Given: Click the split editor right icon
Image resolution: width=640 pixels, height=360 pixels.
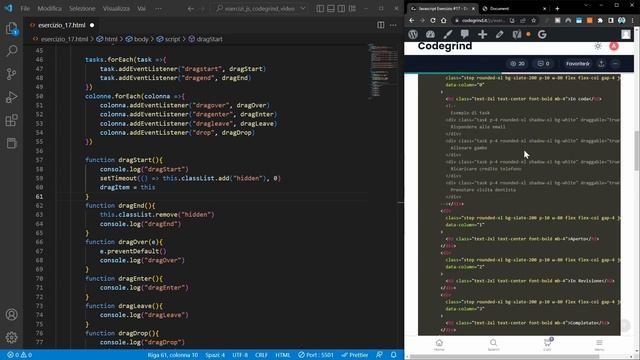Looking at the screenshot, I should click(x=380, y=25).
